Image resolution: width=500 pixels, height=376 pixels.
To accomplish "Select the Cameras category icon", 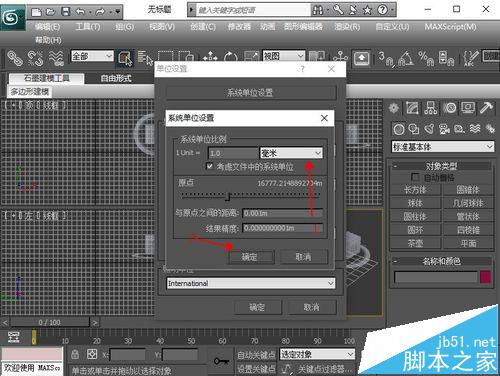I will 444,129.
